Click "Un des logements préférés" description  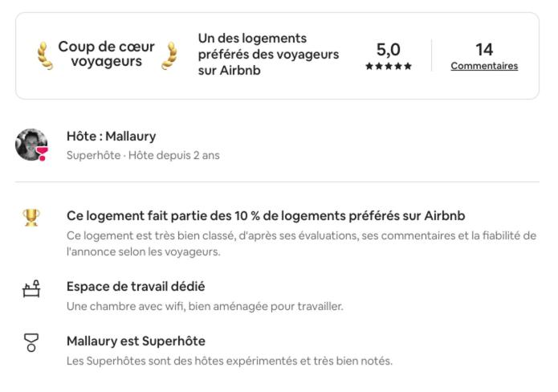click(268, 54)
